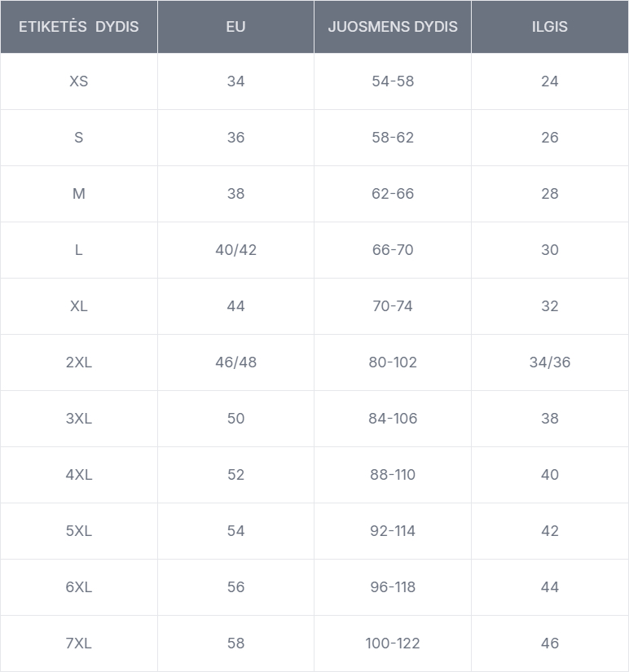629x672 pixels.
Task: Select the JUOSMENS DYDIS header cell
Action: pos(393,27)
